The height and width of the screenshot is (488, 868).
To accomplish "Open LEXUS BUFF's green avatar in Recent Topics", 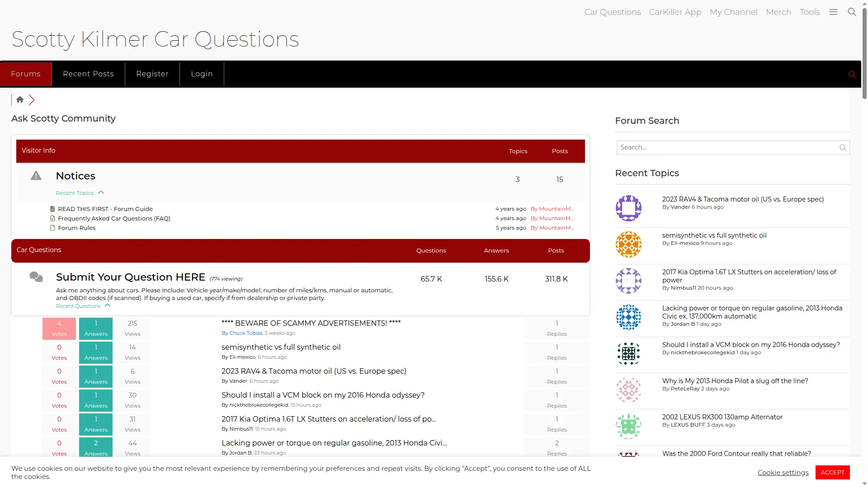I will pyautogui.click(x=628, y=426).
